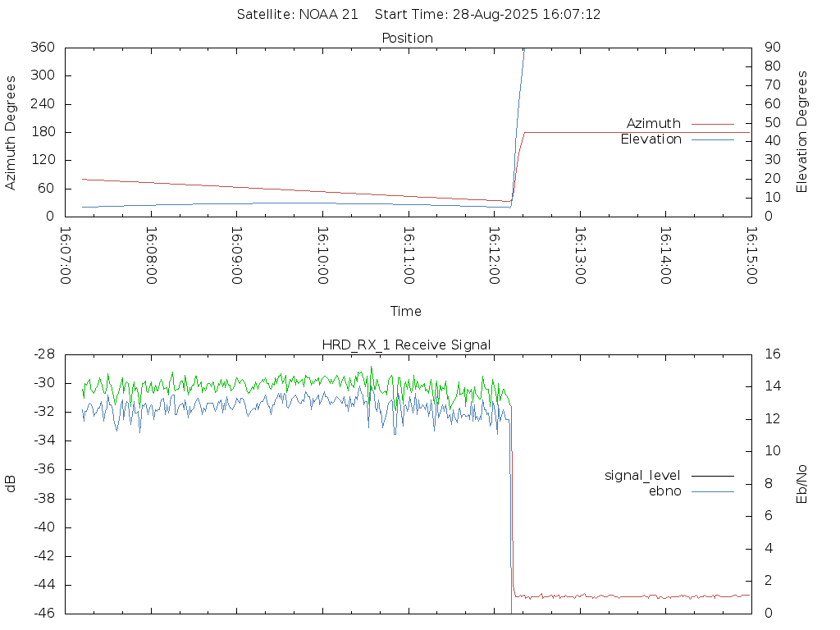Click the signal_level legend label
This screenshot has height=630, width=840.
tap(642, 476)
